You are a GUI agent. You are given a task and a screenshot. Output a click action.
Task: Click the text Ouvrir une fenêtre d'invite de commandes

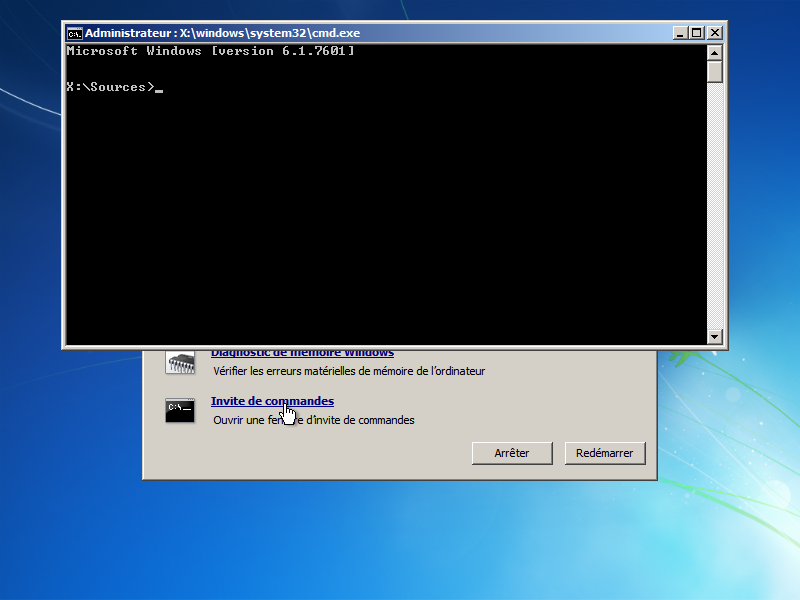coord(314,420)
